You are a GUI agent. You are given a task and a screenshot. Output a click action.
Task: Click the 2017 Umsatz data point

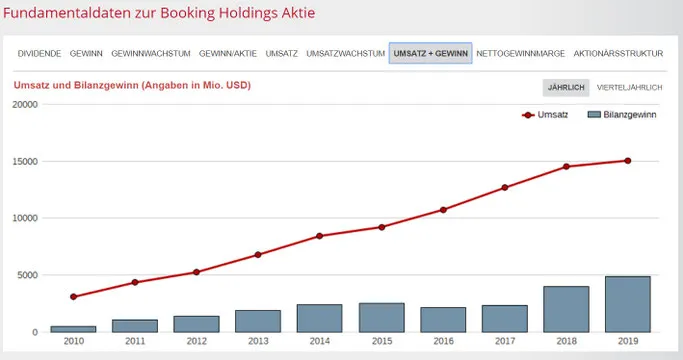pos(505,187)
